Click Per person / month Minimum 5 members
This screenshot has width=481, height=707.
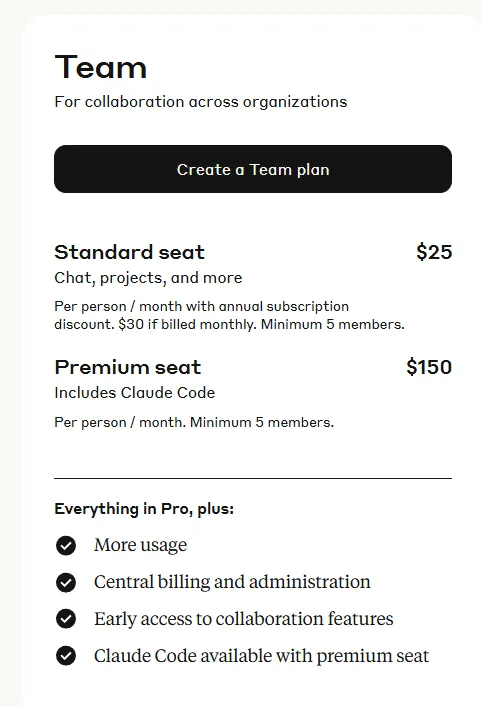[x=194, y=422]
